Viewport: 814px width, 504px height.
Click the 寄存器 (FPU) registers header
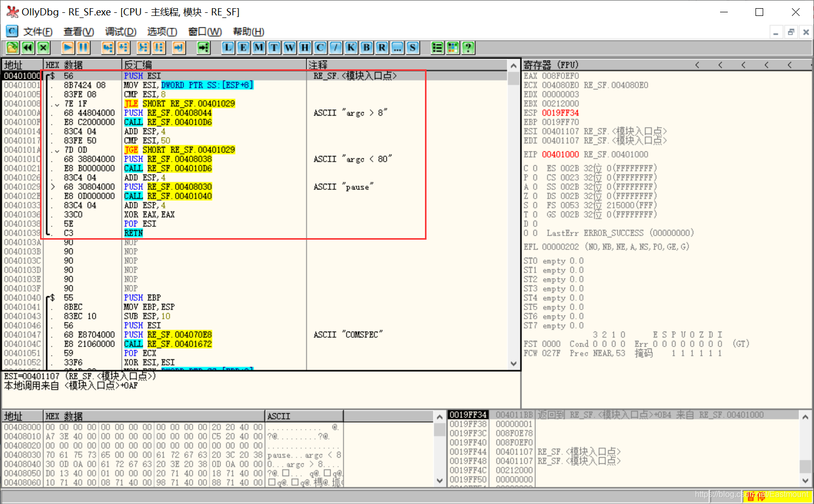click(551, 65)
